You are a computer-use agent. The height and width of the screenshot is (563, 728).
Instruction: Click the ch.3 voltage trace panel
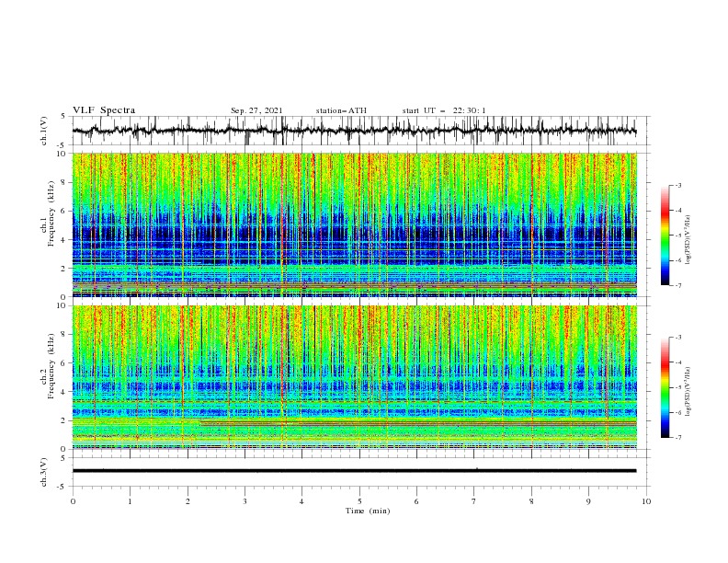click(360, 472)
